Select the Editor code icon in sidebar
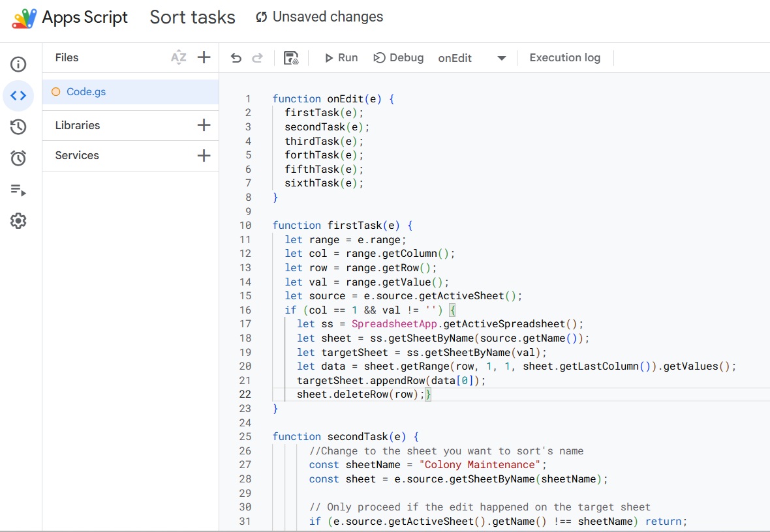The height and width of the screenshot is (532, 770). coord(18,95)
